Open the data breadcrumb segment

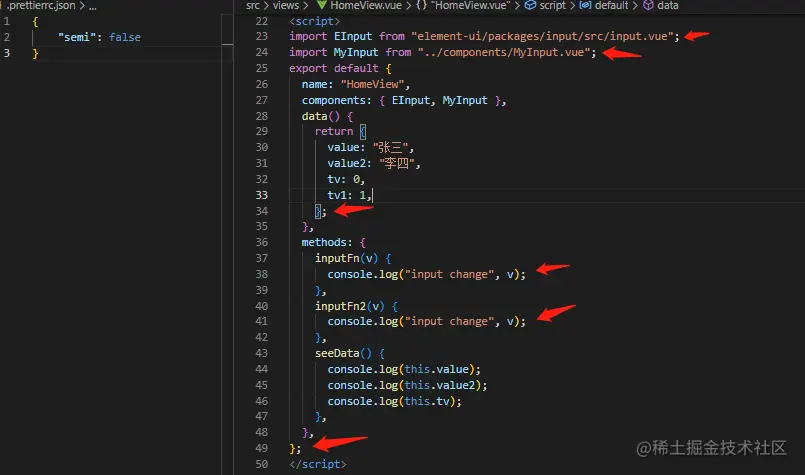(667, 5)
